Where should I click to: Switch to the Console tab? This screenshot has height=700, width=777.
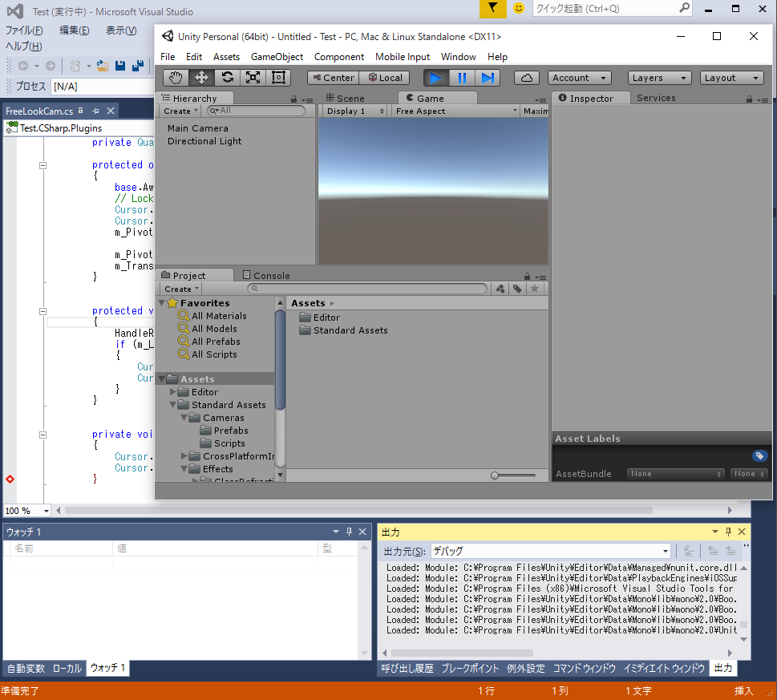(266, 274)
